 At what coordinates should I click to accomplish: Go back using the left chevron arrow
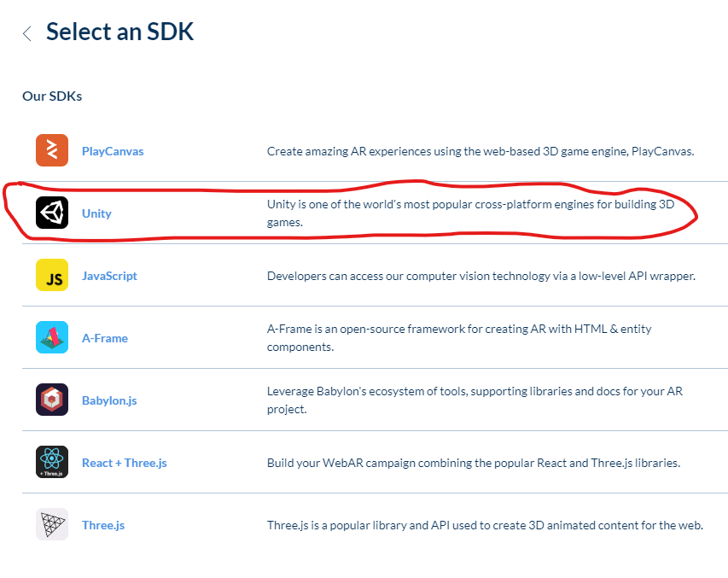(27, 33)
